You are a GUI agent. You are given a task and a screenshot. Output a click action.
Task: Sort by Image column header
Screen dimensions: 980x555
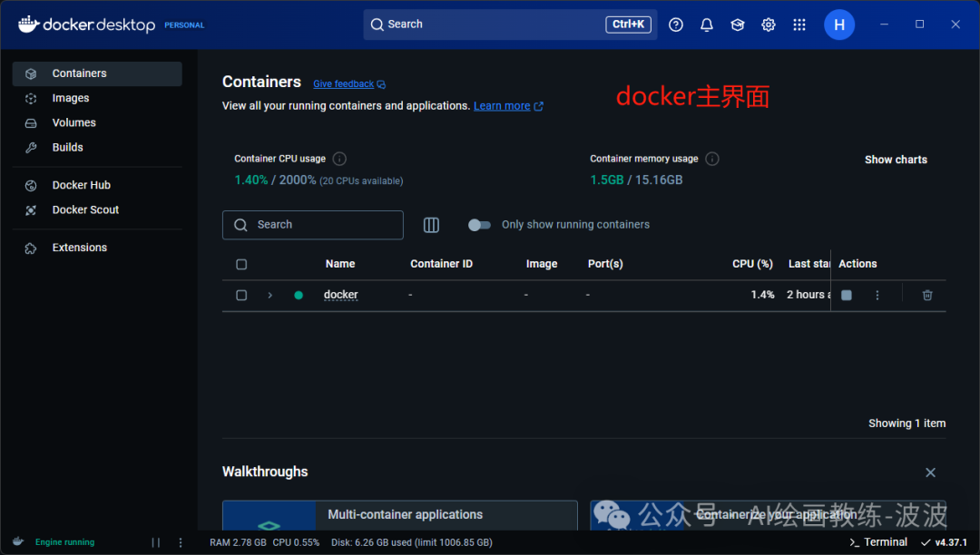(541, 264)
